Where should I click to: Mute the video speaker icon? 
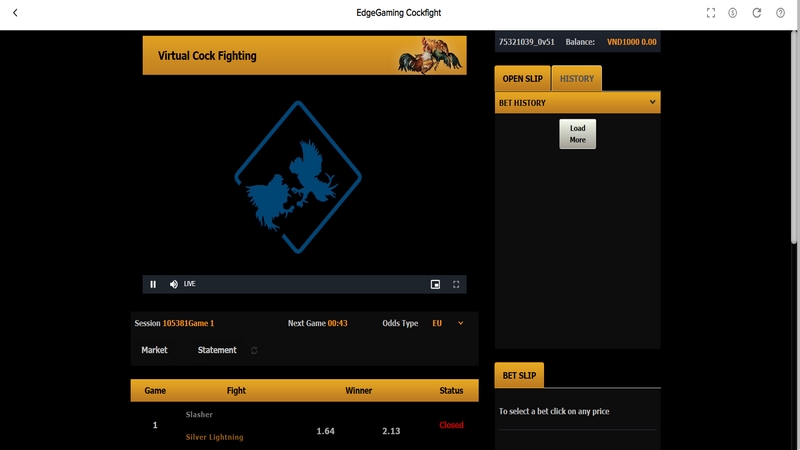[173, 284]
